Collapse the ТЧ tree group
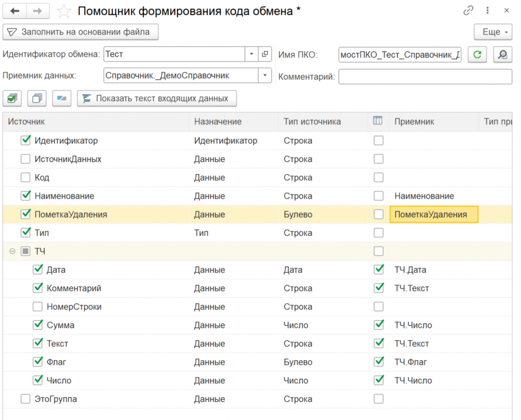Image resolution: width=521 pixels, height=420 pixels. click(12, 252)
